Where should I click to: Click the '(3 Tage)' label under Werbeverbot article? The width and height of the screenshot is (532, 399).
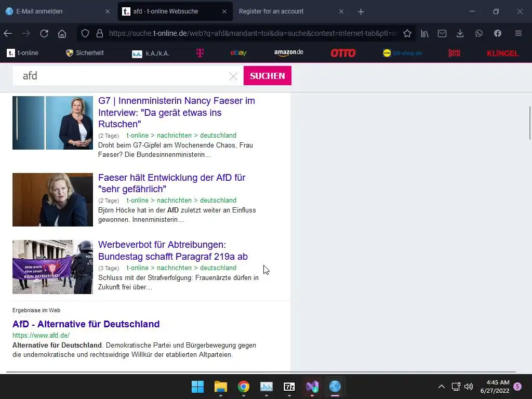[109, 268]
